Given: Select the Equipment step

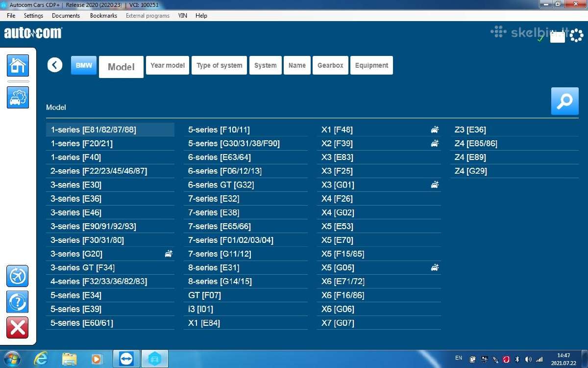Looking at the screenshot, I should (x=371, y=65).
